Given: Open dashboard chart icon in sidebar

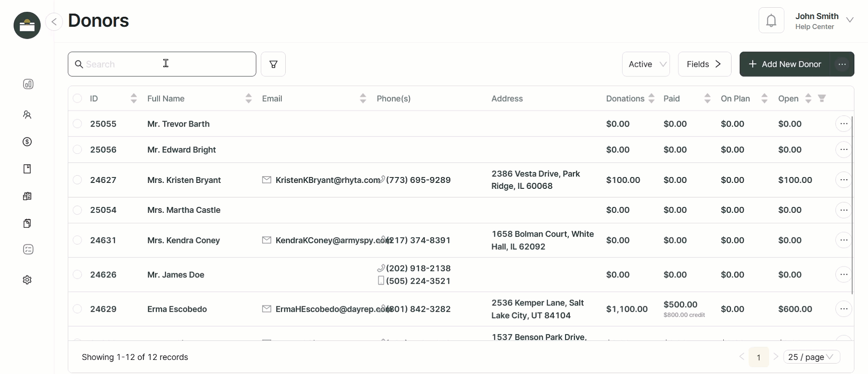Looking at the screenshot, I should coord(28,84).
